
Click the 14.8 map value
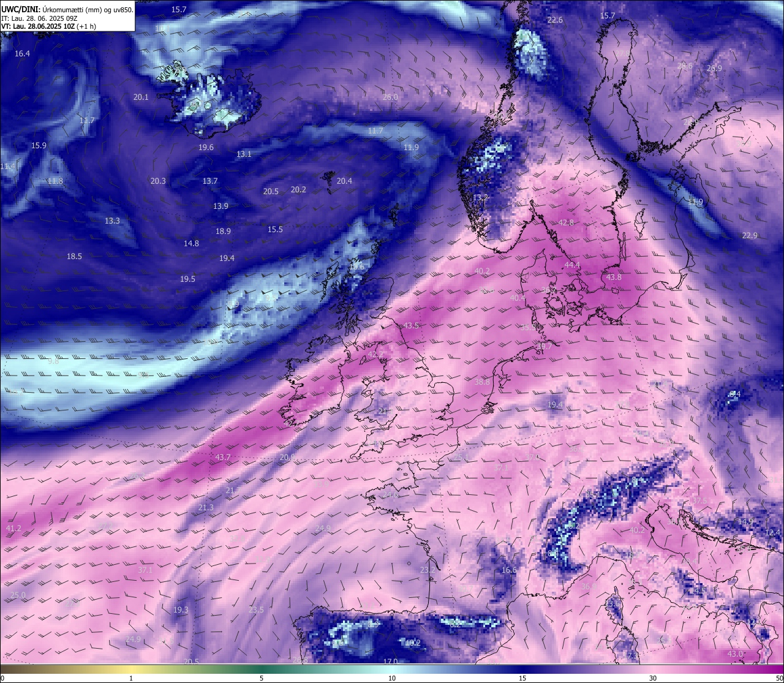pos(191,244)
